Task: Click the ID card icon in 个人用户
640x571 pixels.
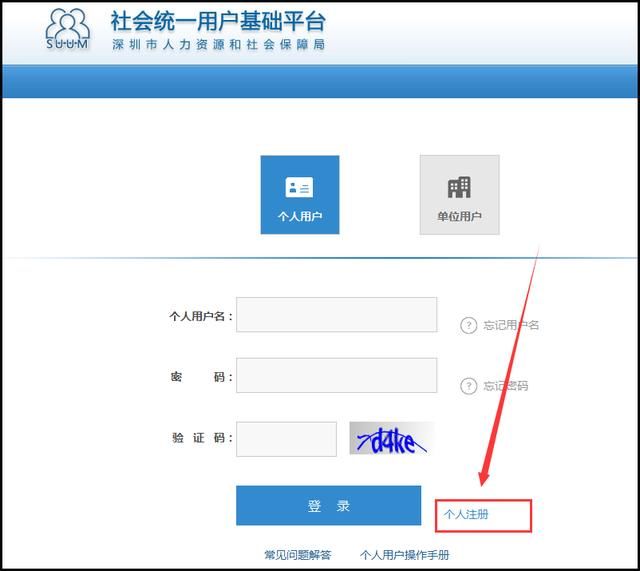Action: [299, 187]
